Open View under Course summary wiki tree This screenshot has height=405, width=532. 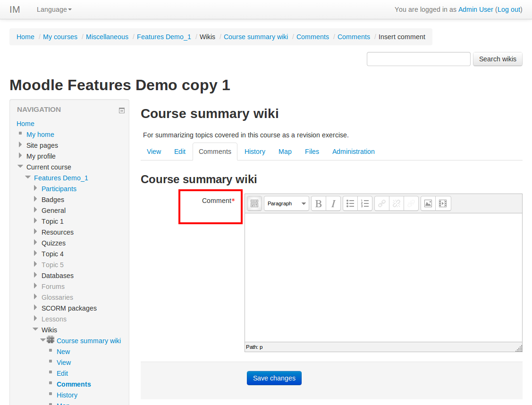64,363
